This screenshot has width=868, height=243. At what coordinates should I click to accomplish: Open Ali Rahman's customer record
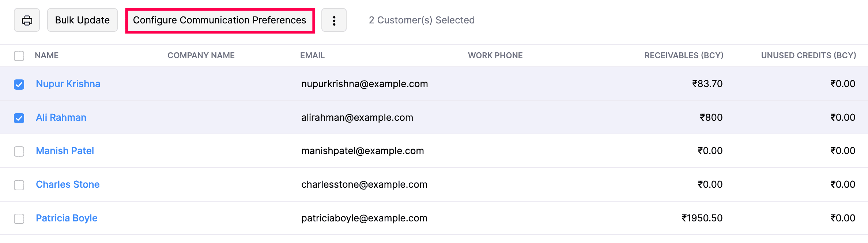click(61, 117)
